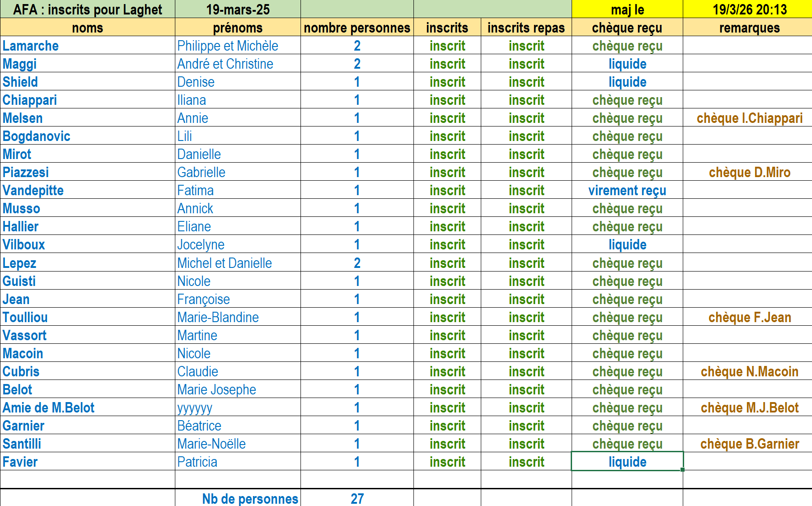Select the 'virement reçu' cell for Vandepitte

click(627, 190)
